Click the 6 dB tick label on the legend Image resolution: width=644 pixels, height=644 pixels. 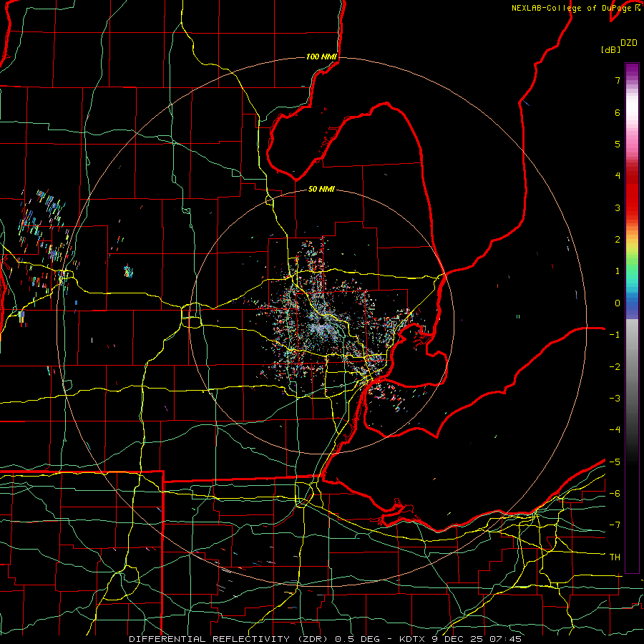[618, 112]
